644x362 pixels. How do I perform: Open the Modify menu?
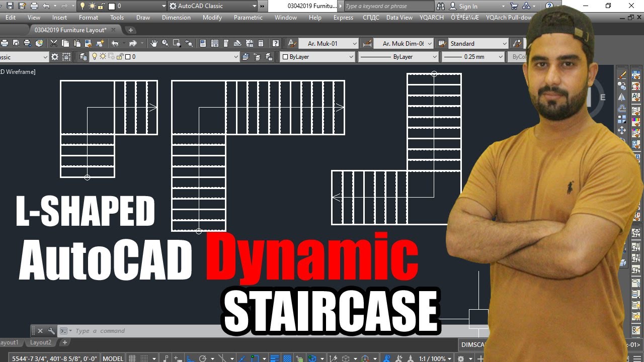pyautogui.click(x=212, y=18)
